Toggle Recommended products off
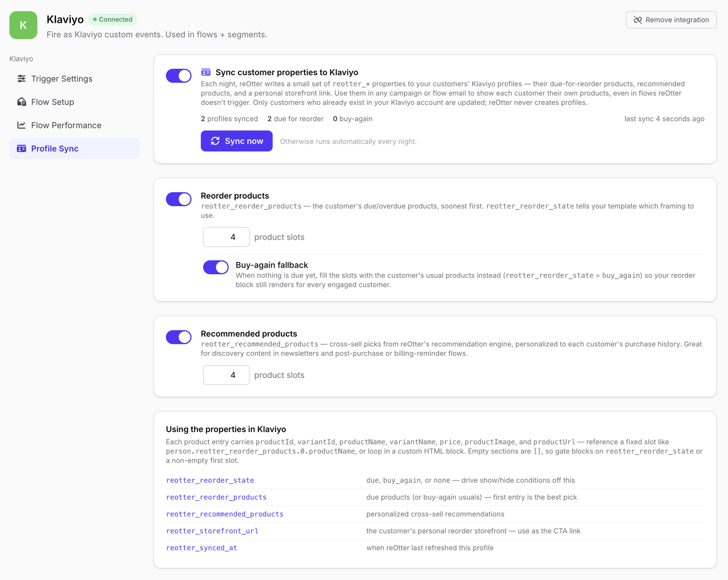Screen dimensions: 728x580 tap(179, 337)
